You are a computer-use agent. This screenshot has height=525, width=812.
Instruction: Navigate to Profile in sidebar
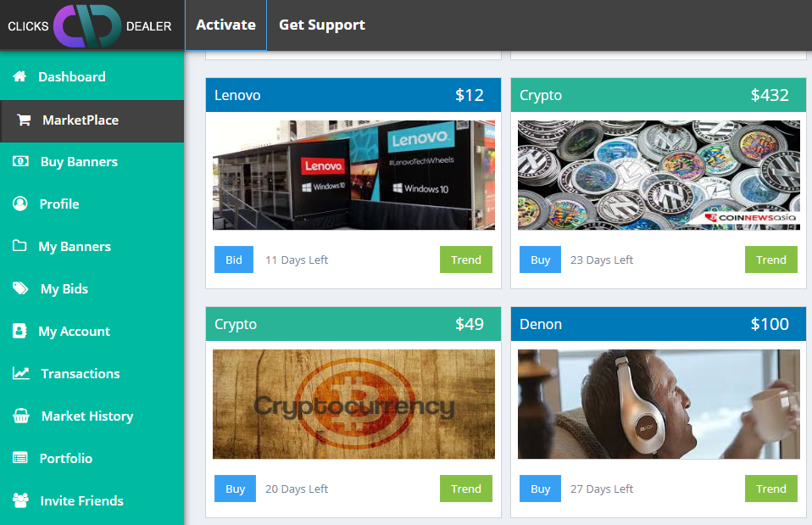coord(92,204)
